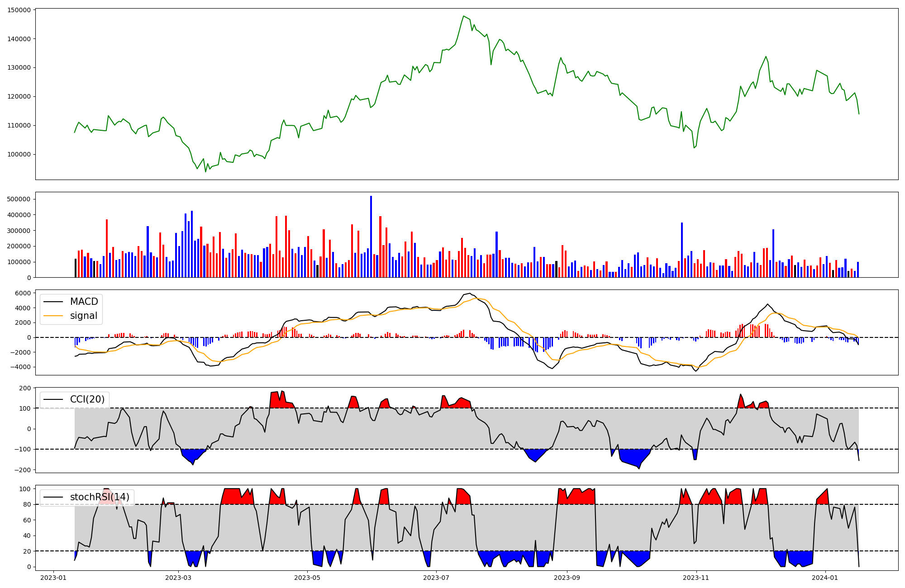Click the tallest blue volume bar
Screen dimensions: 905x588
pos(371,237)
